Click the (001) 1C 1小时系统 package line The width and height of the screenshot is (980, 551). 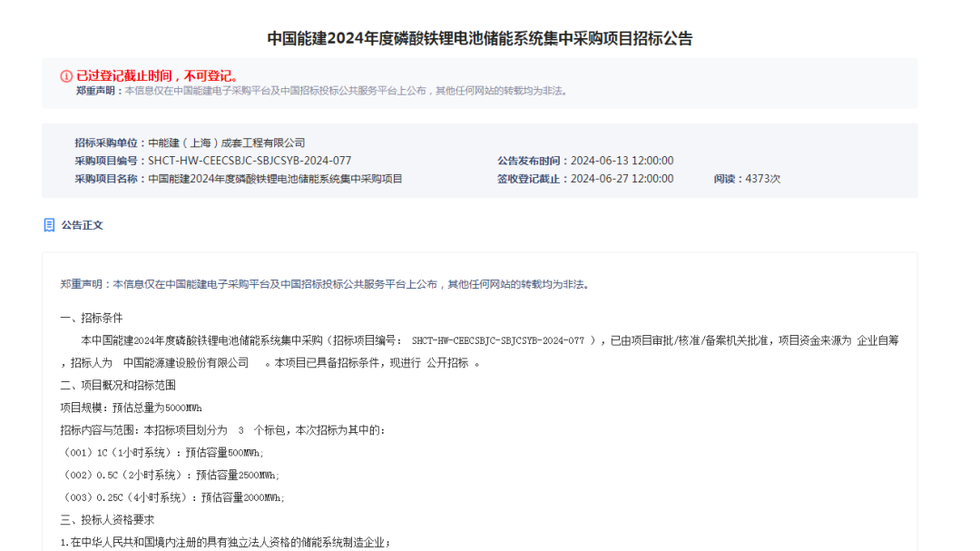[x=162, y=452]
